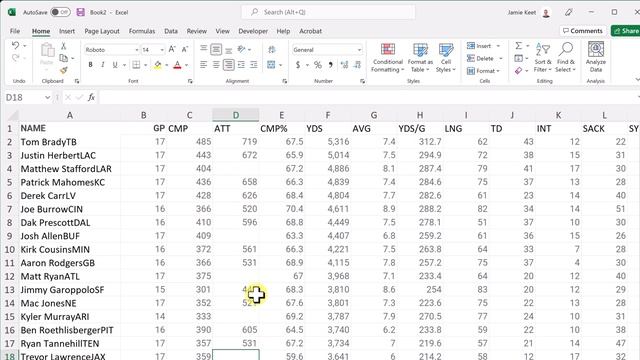
Task: Open the Find & Select menu
Action: (566, 58)
